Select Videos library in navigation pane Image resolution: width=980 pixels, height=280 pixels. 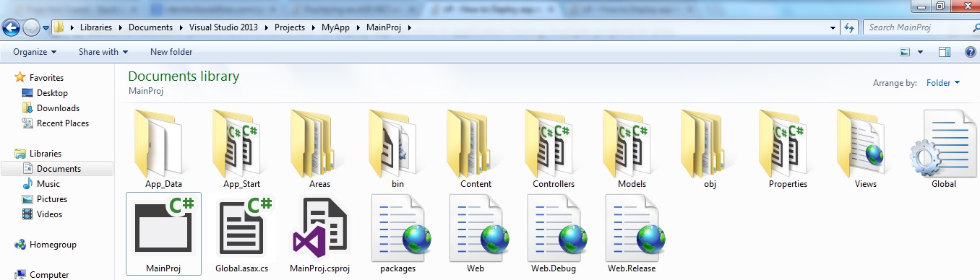click(x=49, y=214)
